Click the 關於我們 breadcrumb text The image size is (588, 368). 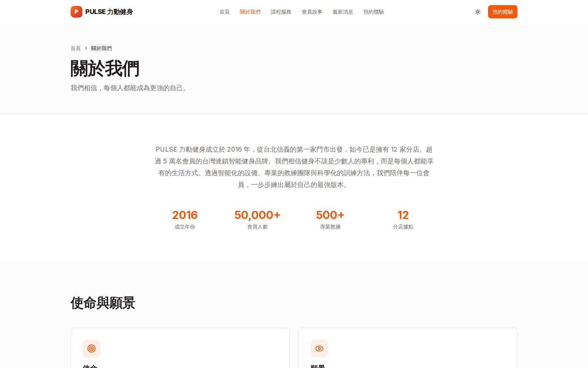click(x=101, y=48)
